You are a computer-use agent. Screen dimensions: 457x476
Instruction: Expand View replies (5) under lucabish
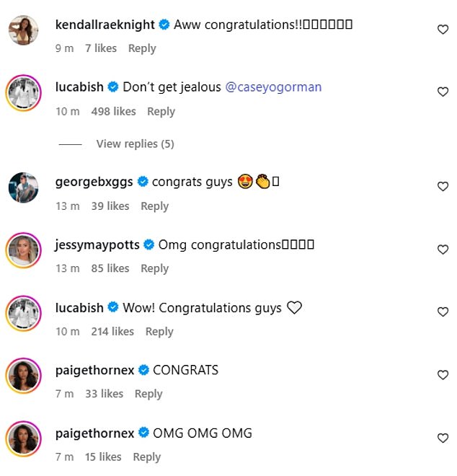tap(135, 144)
